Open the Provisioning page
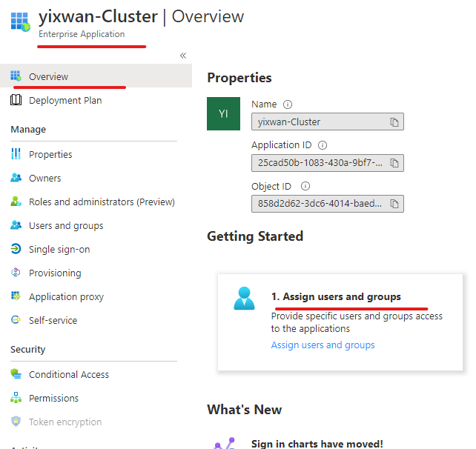 coord(55,273)
